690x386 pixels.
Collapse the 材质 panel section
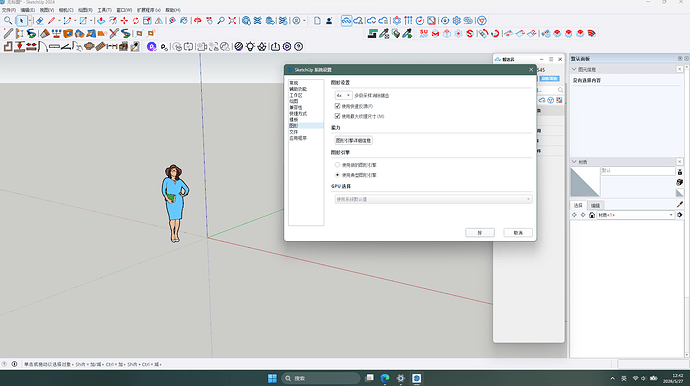coord(574,162)
